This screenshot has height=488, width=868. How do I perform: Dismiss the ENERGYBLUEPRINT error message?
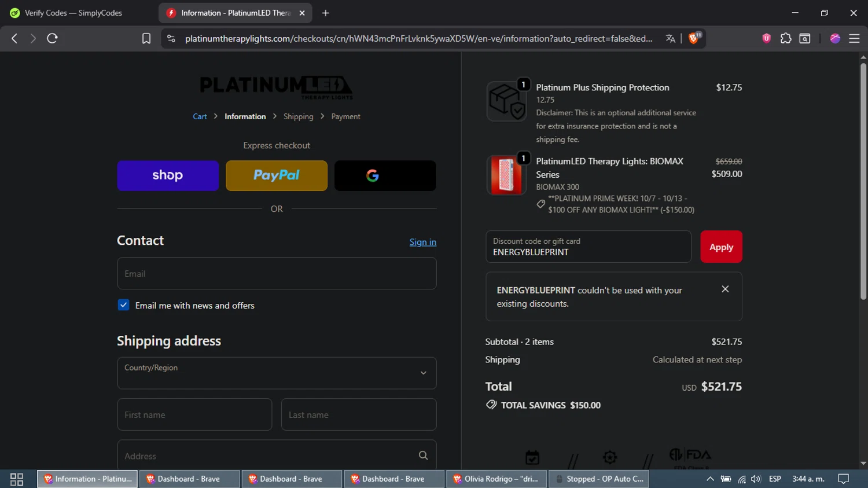(725, 289)
